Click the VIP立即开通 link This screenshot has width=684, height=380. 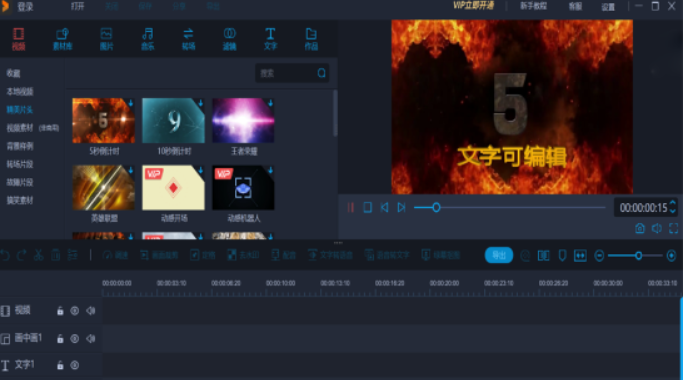[x=473, y=6]
